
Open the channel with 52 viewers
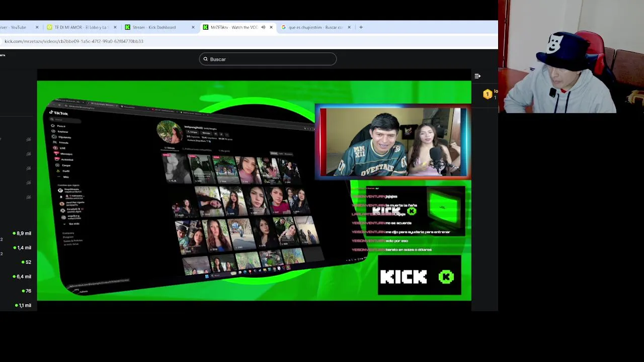coord(26,262)
